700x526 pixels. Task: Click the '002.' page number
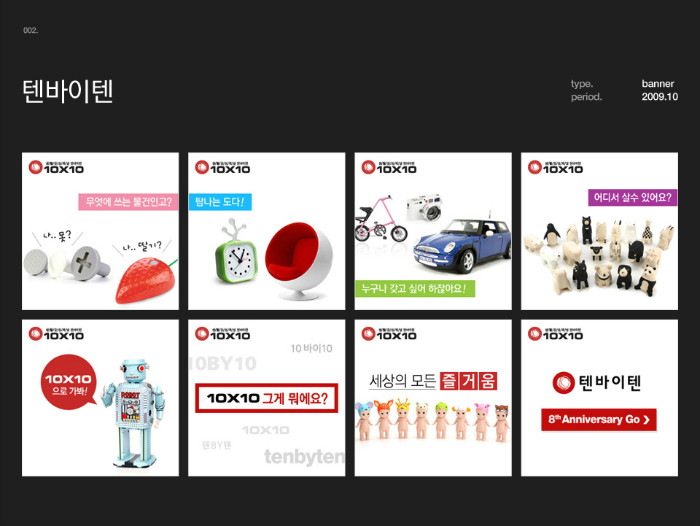pos(31,30)
